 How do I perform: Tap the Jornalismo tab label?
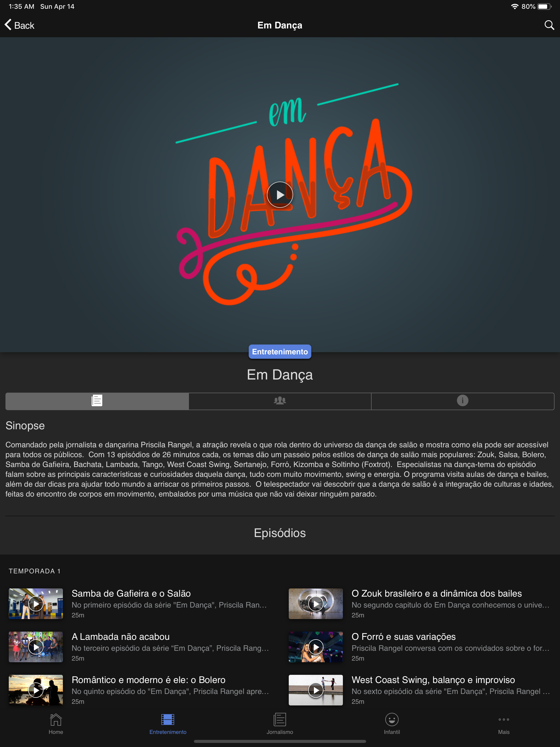[280, 732]
